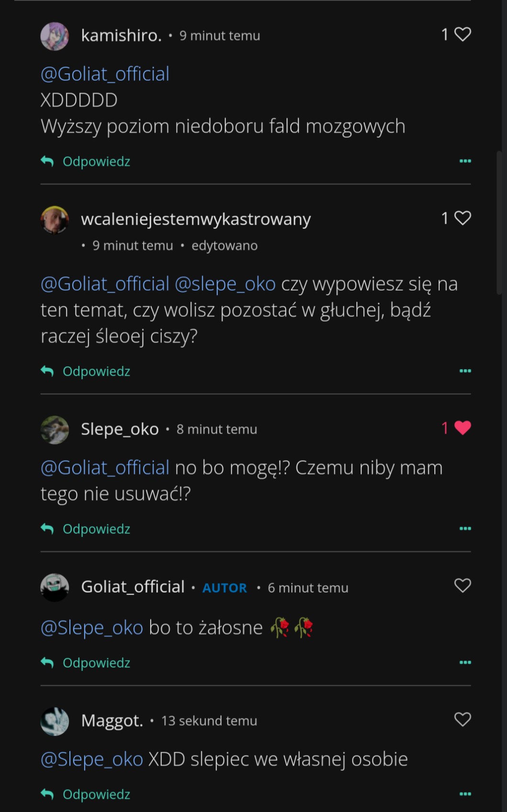Like Maggot.'s comment with the heart
The width and height of the screenshot is (507, 812).
pyautogui.click(x=463, y=719)
